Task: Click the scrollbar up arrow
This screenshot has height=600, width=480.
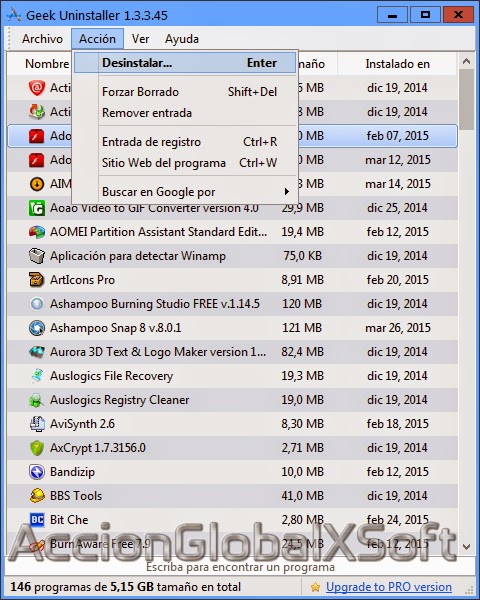Action: point(466,61)
